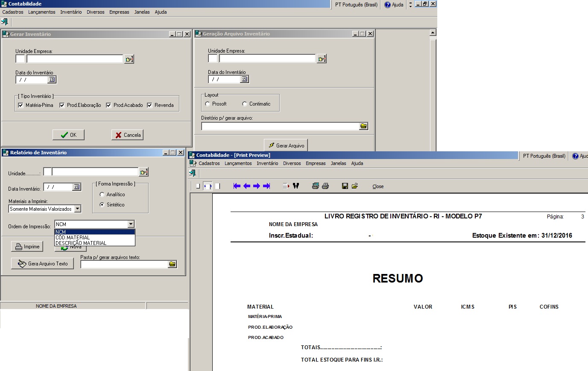Screen dimensions: 588x371
Task: Click the first page navigation icon
Action: point(236,185)
